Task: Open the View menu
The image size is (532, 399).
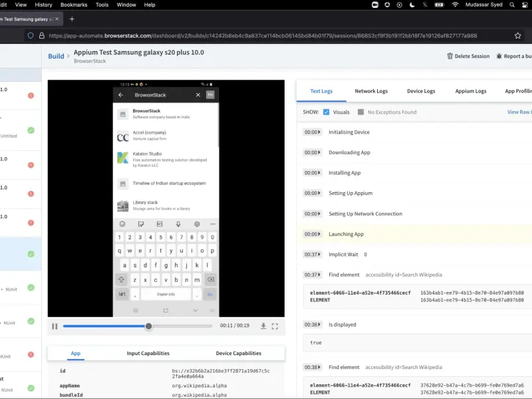Action: pos(21,5)
